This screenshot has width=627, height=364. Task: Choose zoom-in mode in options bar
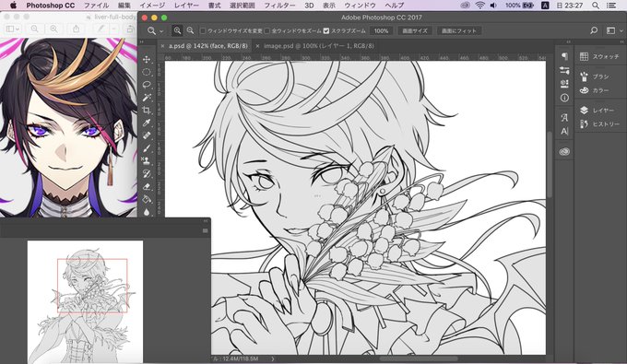[x=177, y=30]
